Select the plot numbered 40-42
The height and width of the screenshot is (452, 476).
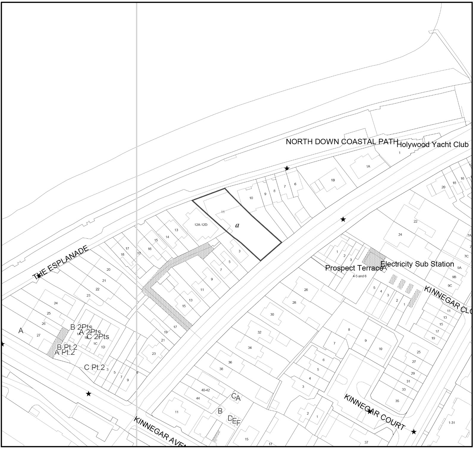pos(206,390)
